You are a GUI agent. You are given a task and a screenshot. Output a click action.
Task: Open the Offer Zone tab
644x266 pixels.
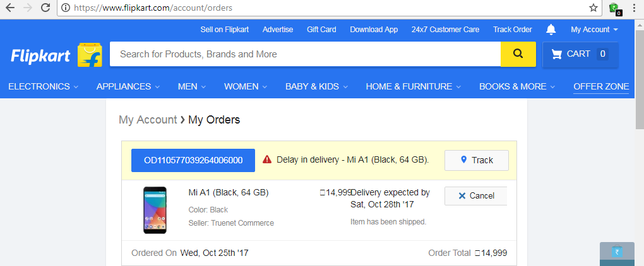tap(601, 86)
